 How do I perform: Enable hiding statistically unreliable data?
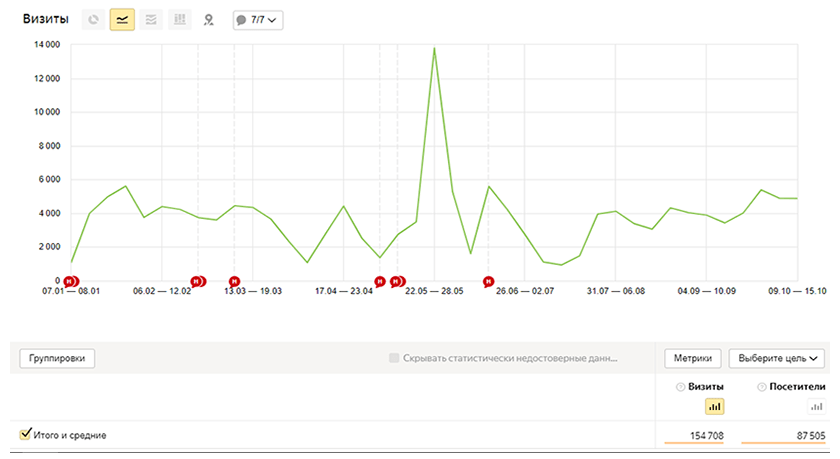point(394,358)
